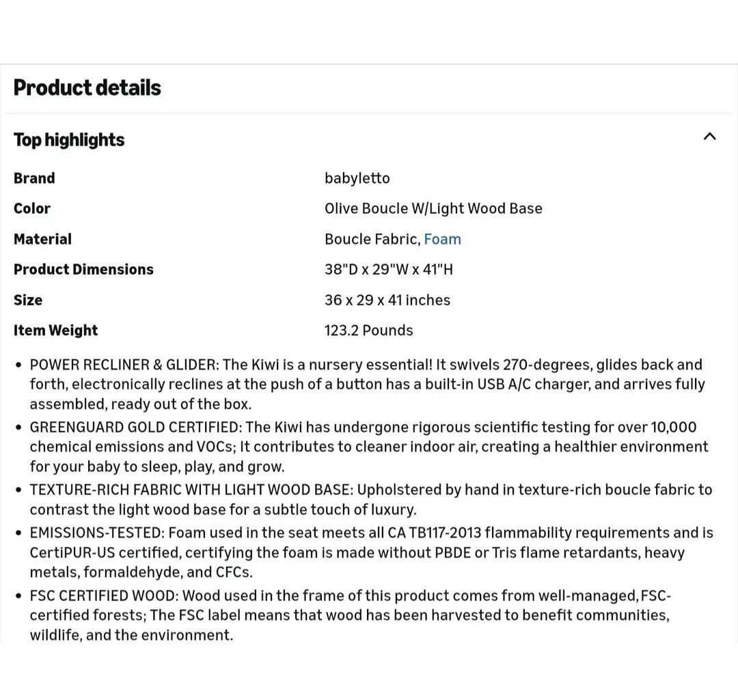Viewport: 738px width, 700px height.
Task: Select the 38"D x 29"W x 41"H value
Action: click(388, 269)
